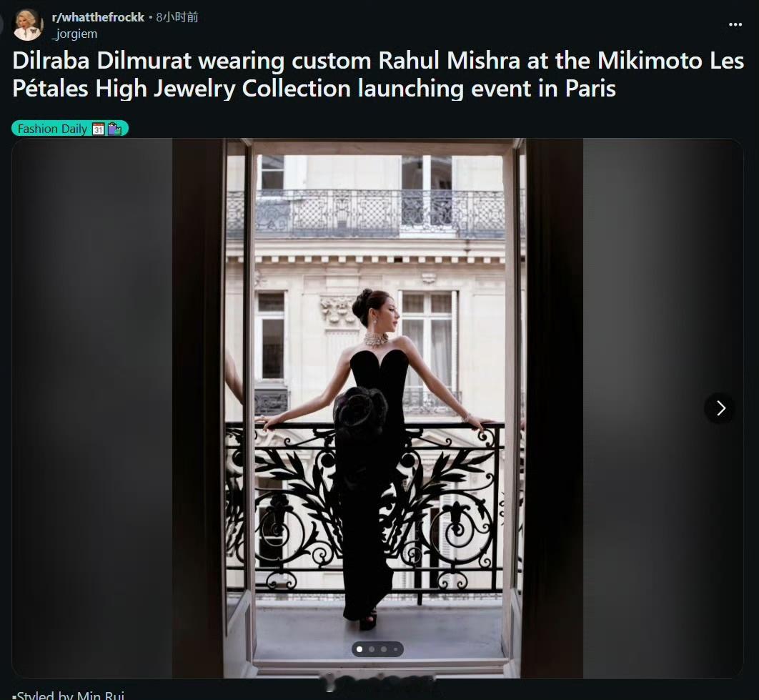Click the word Fashion Daily in the flair tag
The height and width of the screenshot is (700, 759).
click(x=52, y=129)
